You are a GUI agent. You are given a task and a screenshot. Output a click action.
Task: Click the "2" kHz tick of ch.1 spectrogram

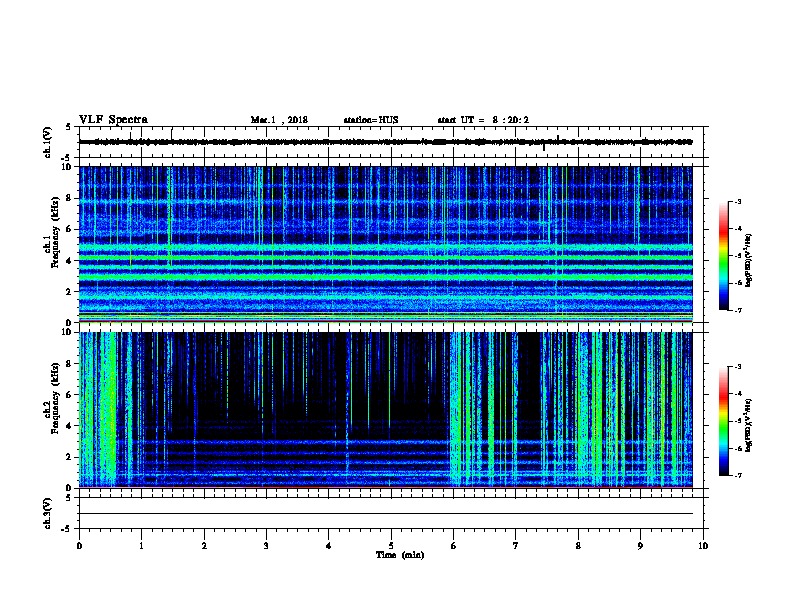[71, 291]
